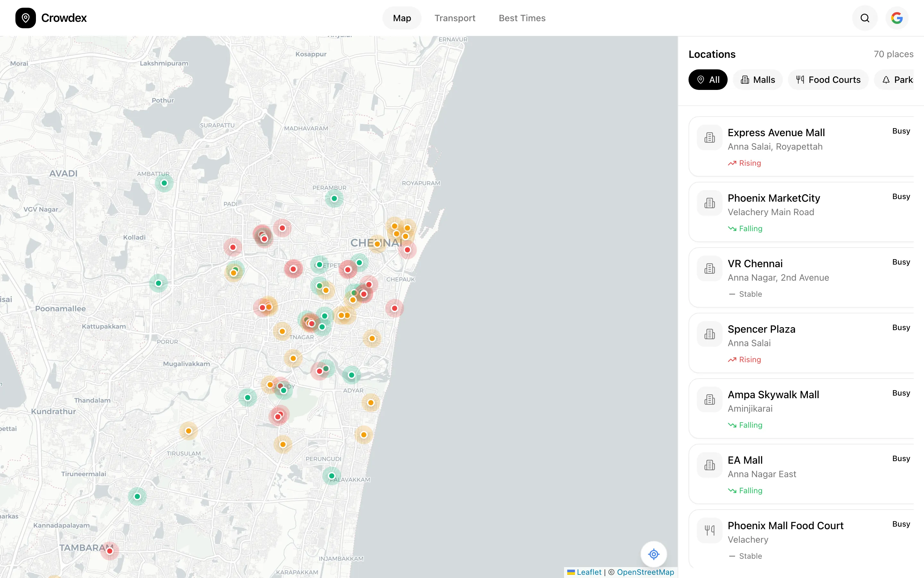Click the Falling trend on EA Mall
The height and width of the screenshot is (578, 924).
745,490
